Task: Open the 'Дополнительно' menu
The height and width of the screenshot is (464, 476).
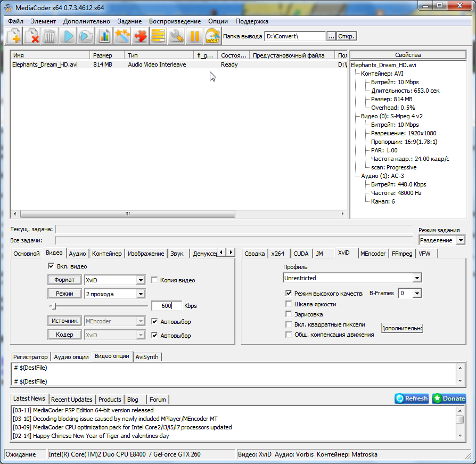Action: [86, 21]
